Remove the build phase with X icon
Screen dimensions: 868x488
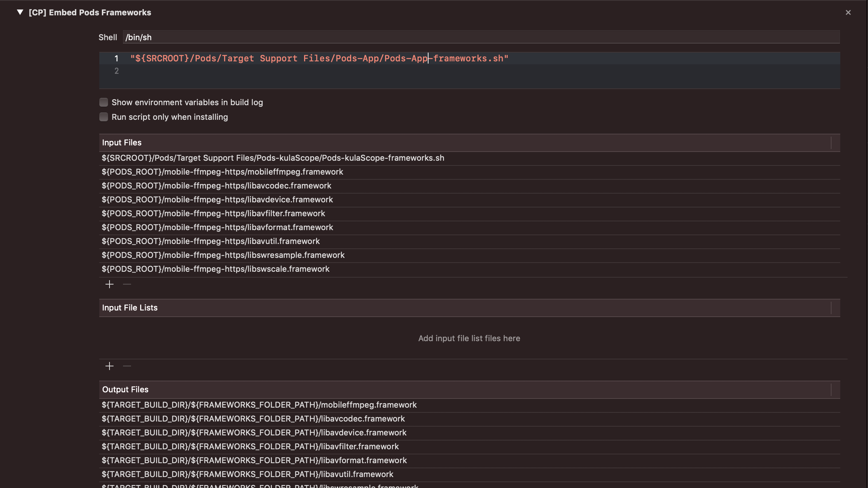[848, 12]
